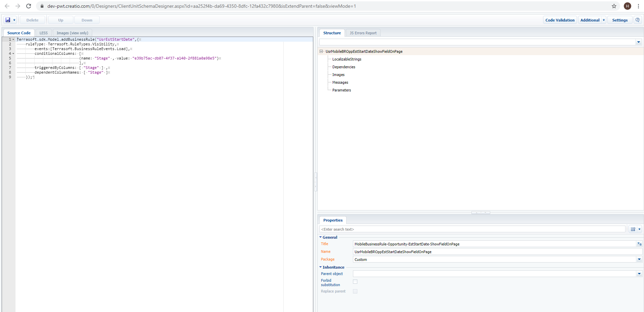Click the Down toolbar button
Image resolution: width=644 pixels, height=312 pixels.
(87, 20)
